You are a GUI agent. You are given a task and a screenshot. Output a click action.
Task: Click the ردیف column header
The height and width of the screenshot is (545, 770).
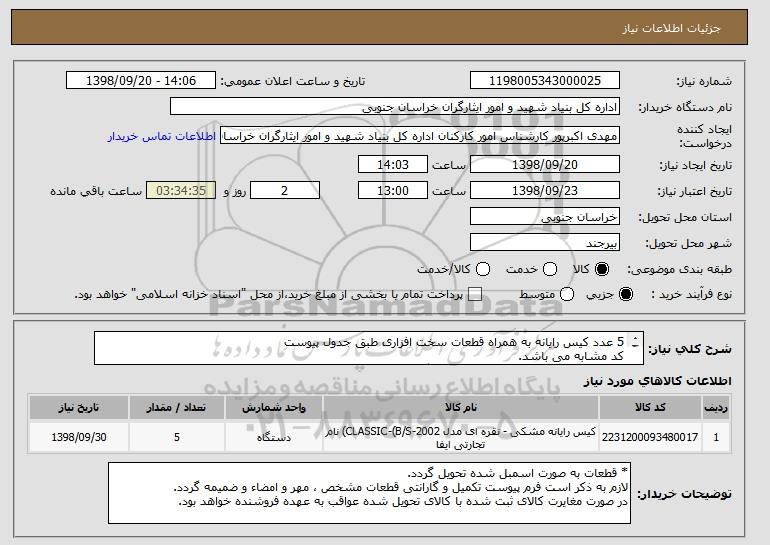tap(716, 408)
